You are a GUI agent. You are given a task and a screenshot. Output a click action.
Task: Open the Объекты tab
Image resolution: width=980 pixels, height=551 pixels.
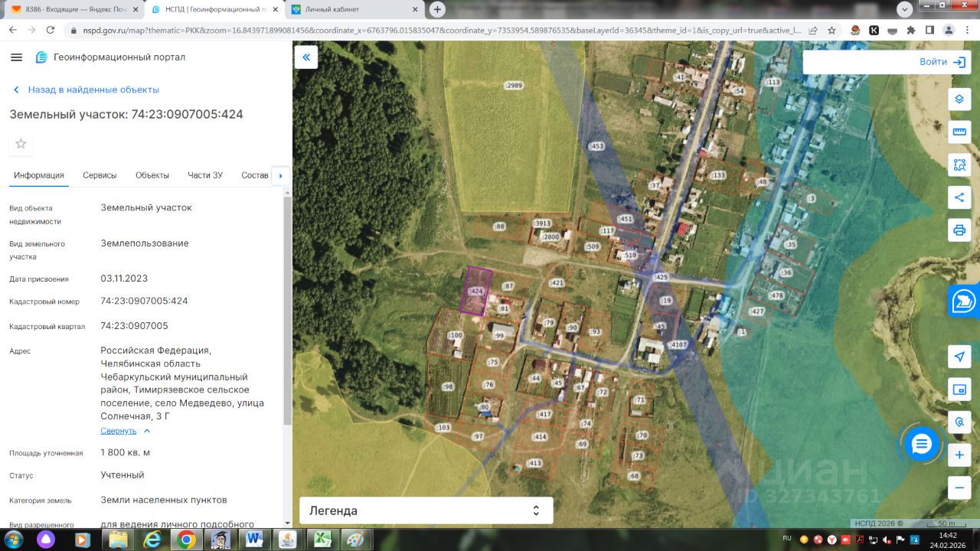pos(152,175)
